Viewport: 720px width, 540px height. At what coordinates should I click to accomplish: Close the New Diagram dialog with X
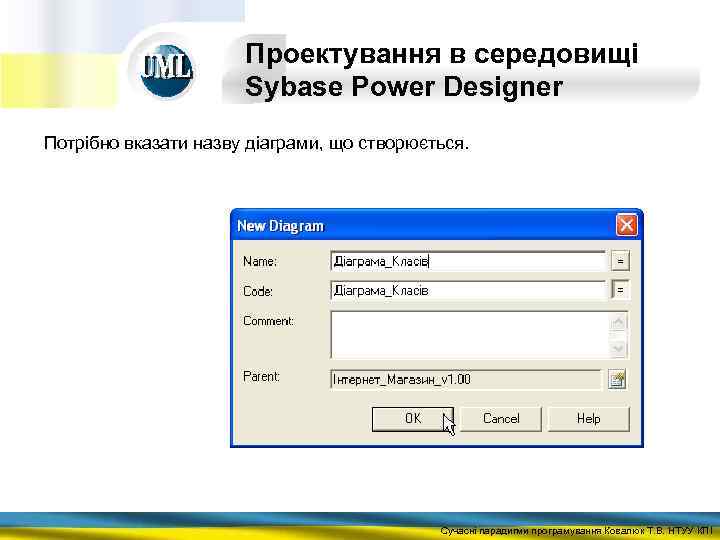[x=627, y=225]
